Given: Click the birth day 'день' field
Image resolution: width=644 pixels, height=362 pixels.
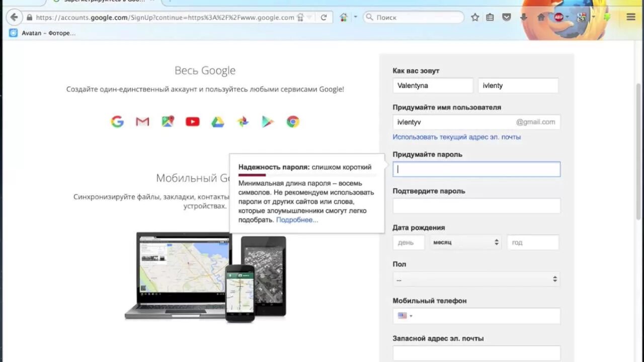Looking at the screenshot, I should (x=409, y=242).
